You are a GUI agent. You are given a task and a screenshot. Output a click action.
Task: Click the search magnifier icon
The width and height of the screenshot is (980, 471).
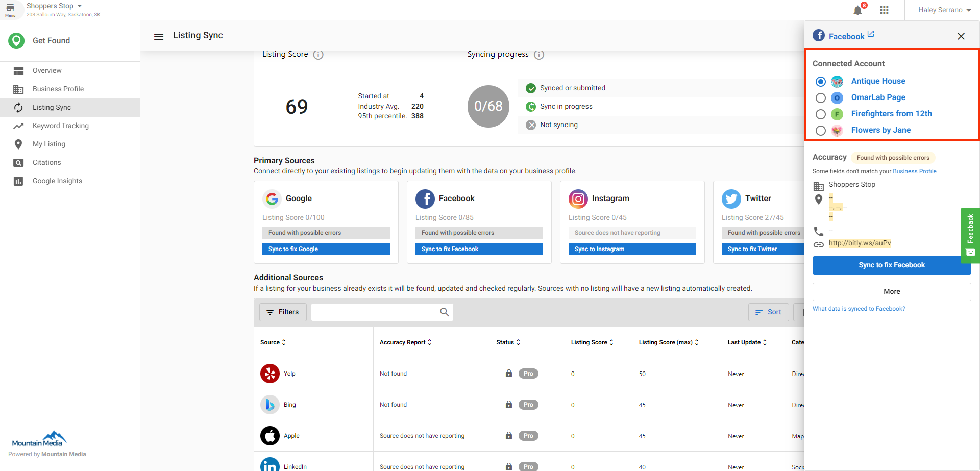click(445, 312)
